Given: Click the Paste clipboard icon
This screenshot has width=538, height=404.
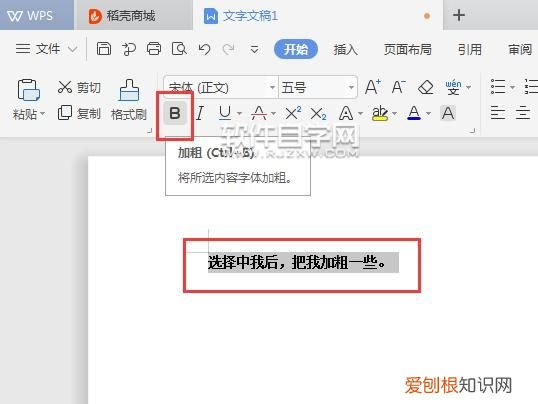Looking at the screenshot, I should [x=28, y=90].
